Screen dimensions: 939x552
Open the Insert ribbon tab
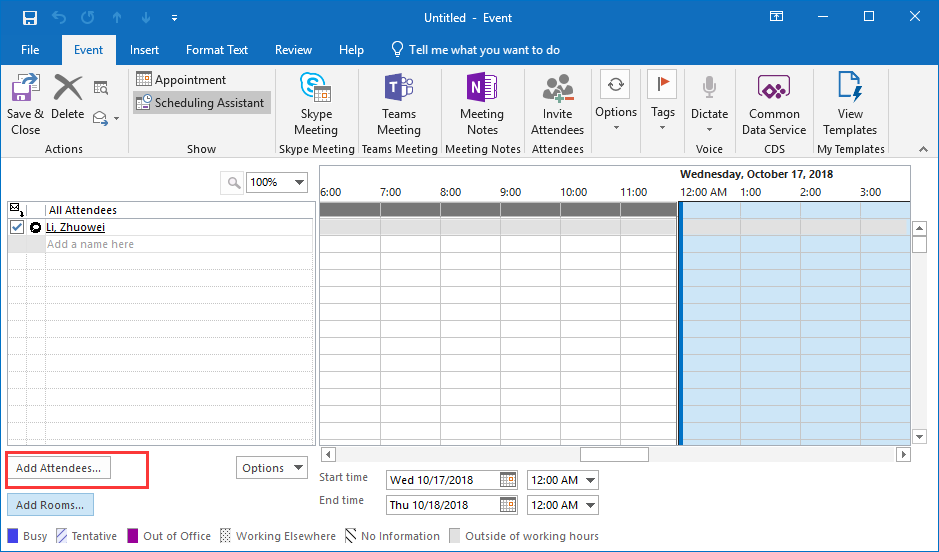tap(144, 50)
